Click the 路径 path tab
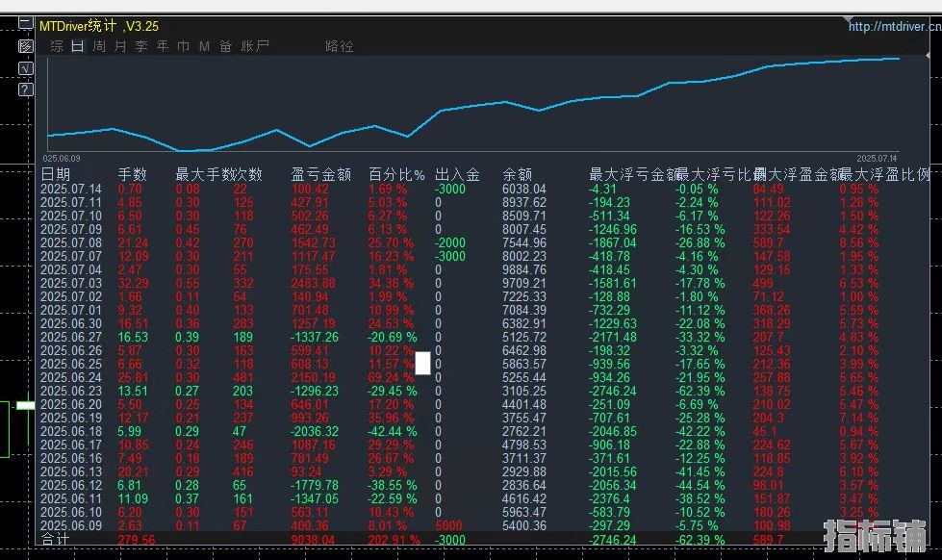 pyautogui.click(x=340, y=46)
